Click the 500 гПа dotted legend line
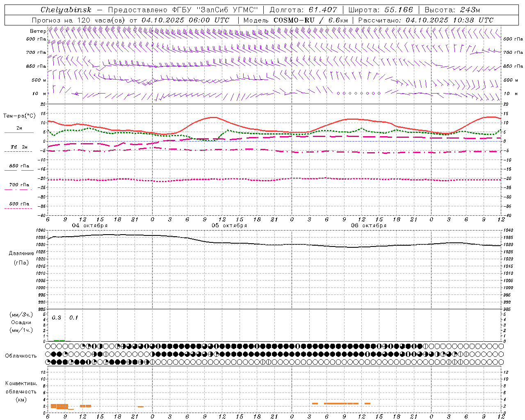525x420 pixels. [x=18, y=208]
